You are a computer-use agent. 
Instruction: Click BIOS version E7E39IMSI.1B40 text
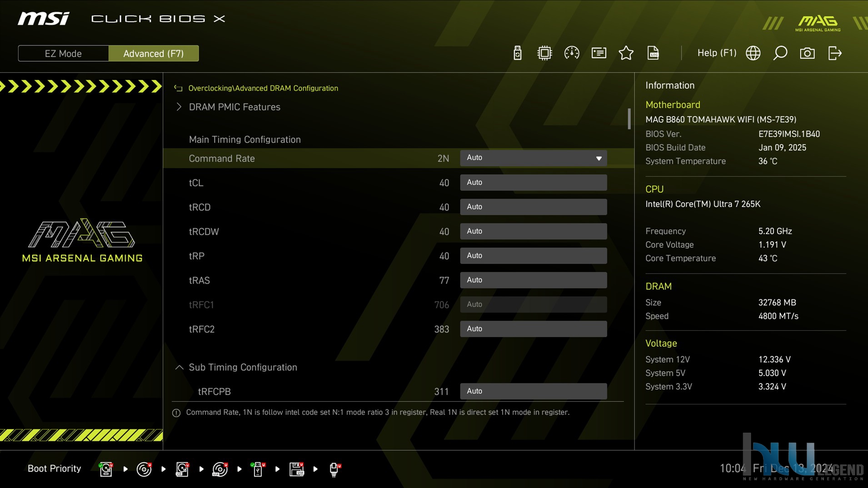(789, 134)
